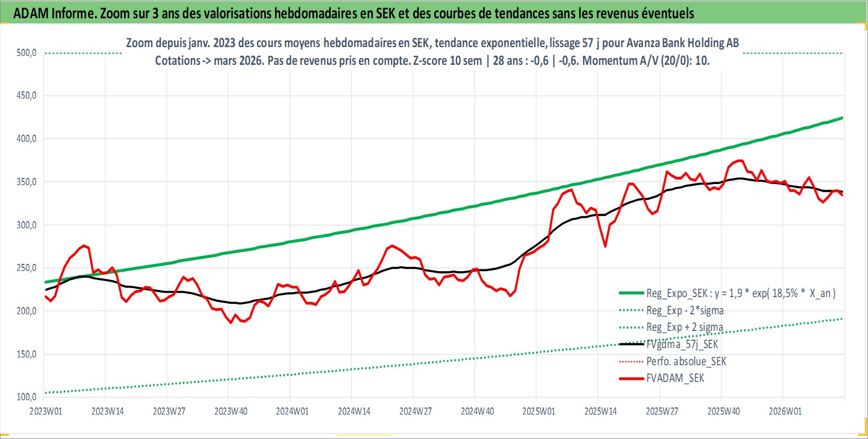Click the 450,0 y-axis label
The height and width of the screenshot is (439, 868).
click(25, 95)
